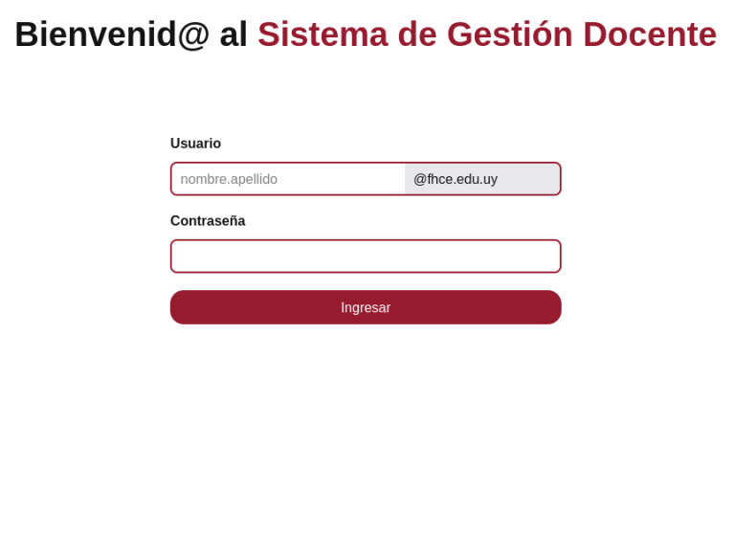Image resolution: width=735 pixels, height=560 pixels.
Task: Activate the text box under Contraseña
Action: coord(366,257)
